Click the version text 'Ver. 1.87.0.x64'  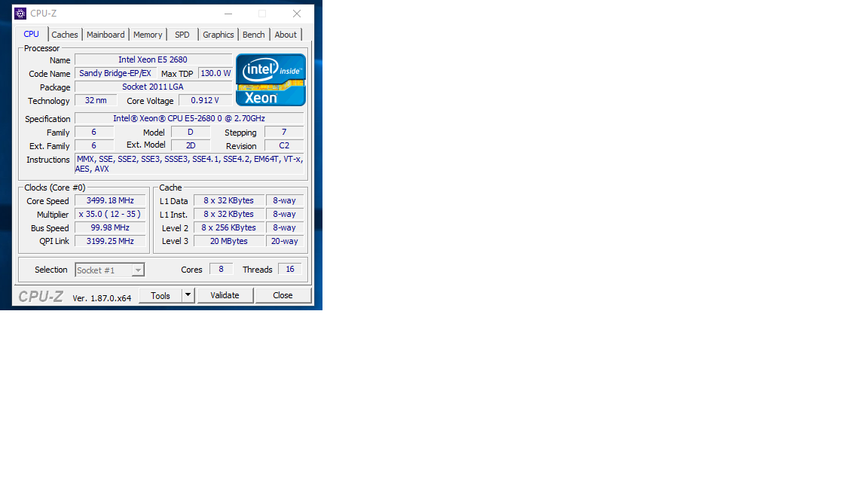(102, 298)
